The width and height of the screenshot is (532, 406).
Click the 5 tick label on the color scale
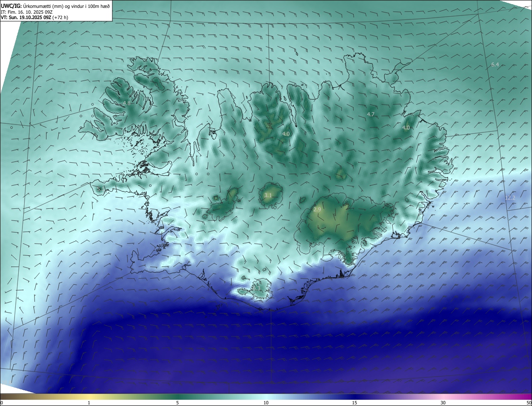(177, 403)
